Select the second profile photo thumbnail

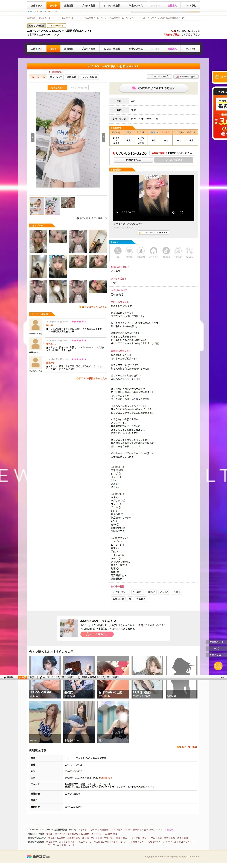click(52, 206)
